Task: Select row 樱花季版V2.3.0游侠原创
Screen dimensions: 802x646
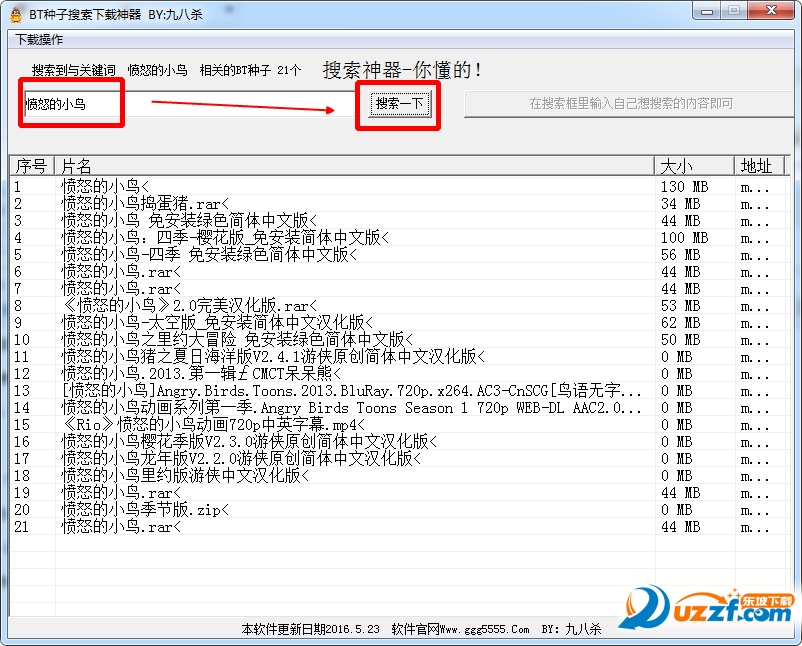Action: point(397,441)
